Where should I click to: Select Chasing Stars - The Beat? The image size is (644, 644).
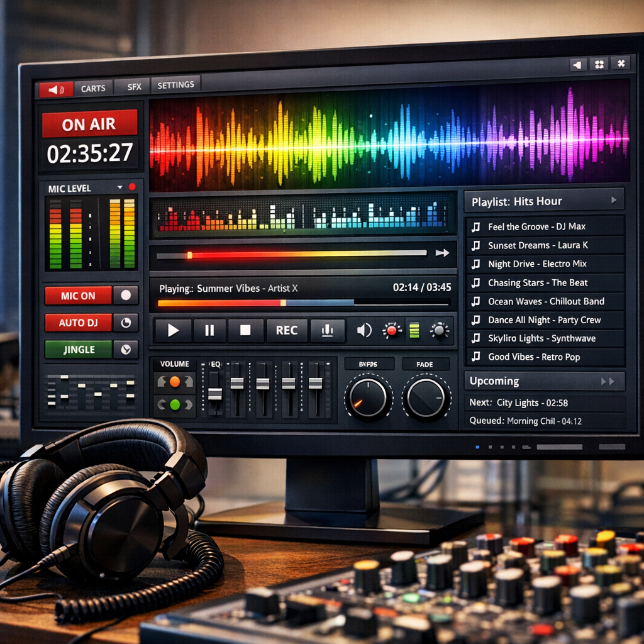coord(545,282)
